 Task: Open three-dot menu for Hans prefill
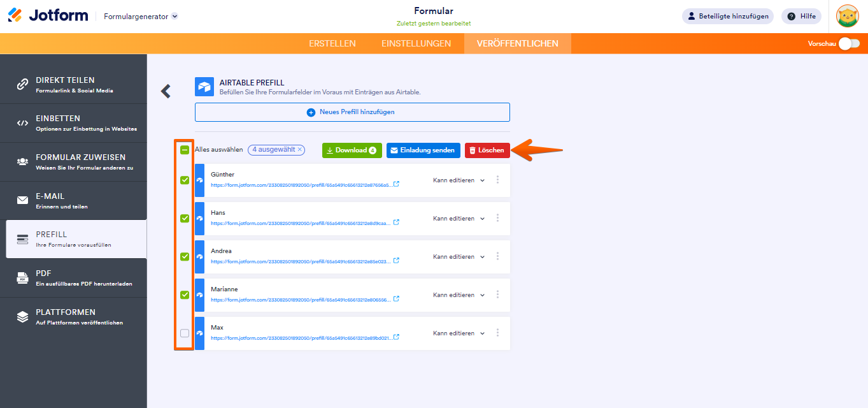(x=497, y=218)
